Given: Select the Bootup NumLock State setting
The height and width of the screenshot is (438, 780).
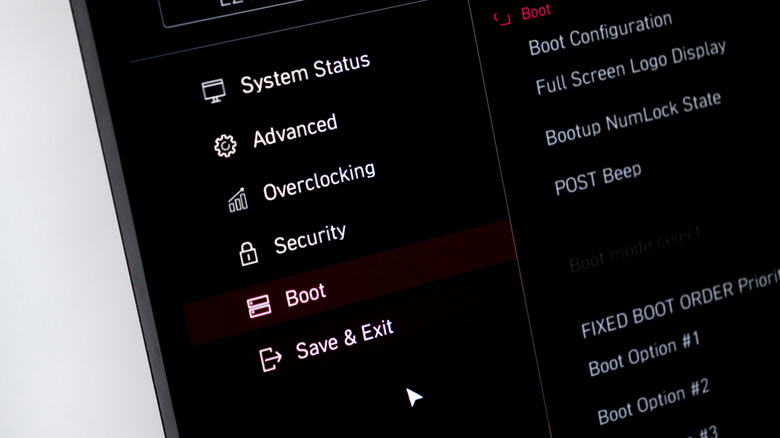Looking at the screenshot, I should (633, 119).
